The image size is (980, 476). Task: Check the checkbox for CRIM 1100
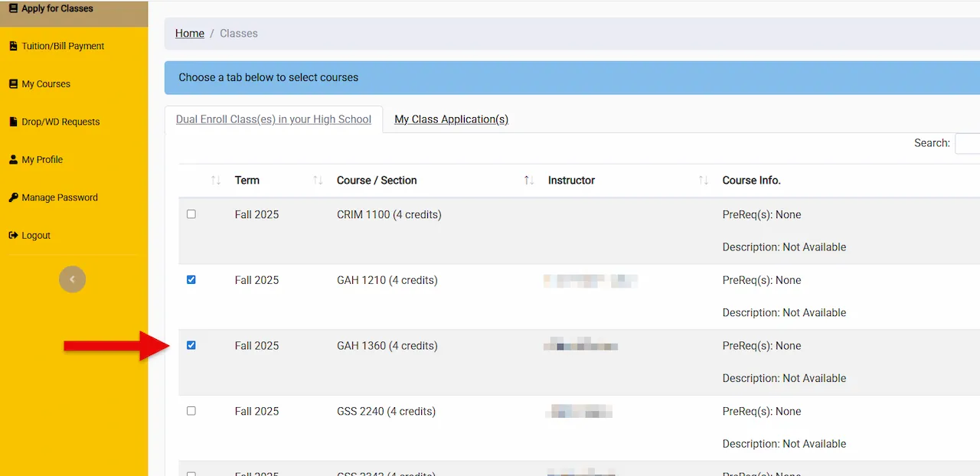coord(191,214)
